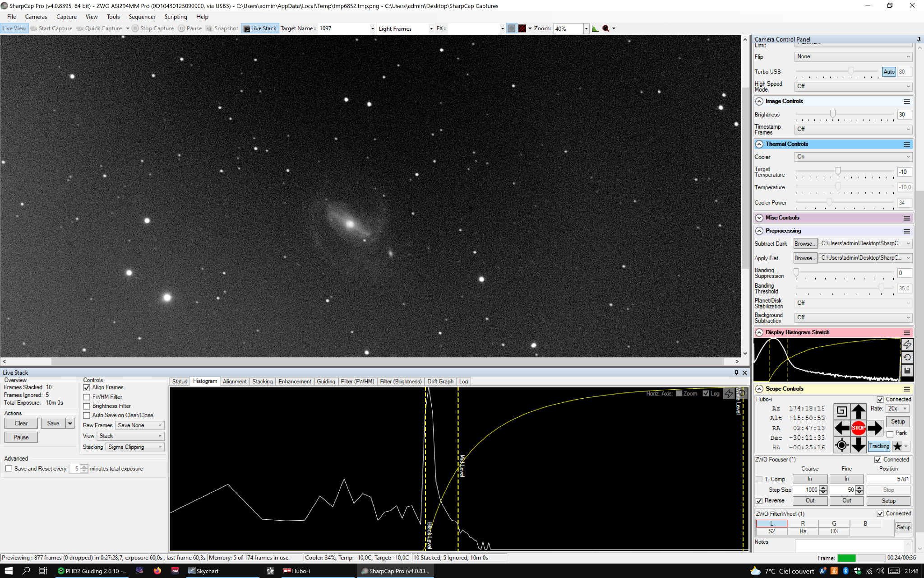
Task: Click the Tracking button
Action: click(879, 446)
